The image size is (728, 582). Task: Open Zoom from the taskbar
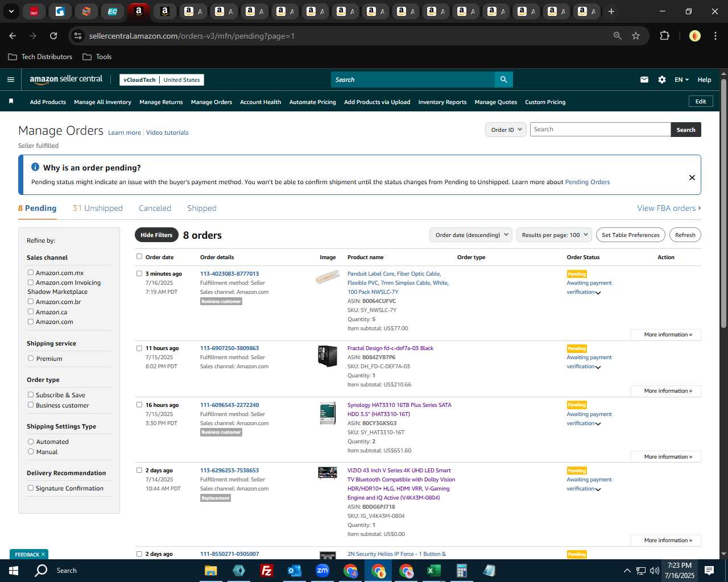(322, 571)
